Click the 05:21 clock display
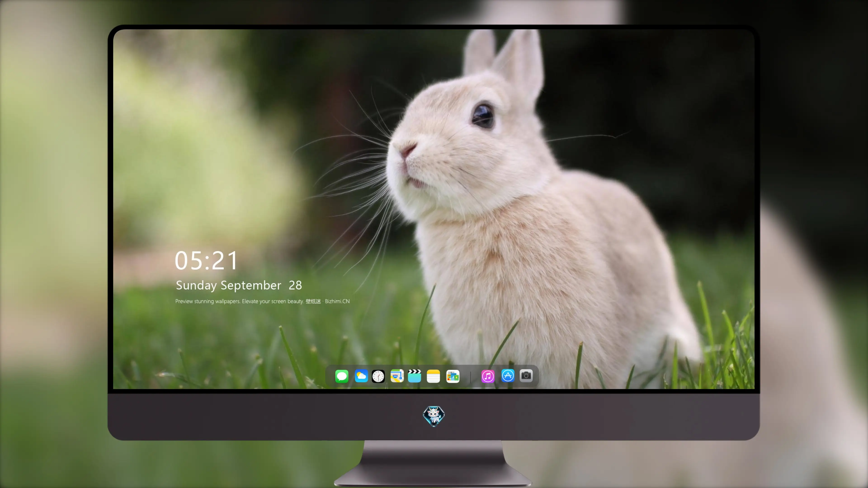The width and height of the screenshot is (868, 488). [x=206, y=260]
